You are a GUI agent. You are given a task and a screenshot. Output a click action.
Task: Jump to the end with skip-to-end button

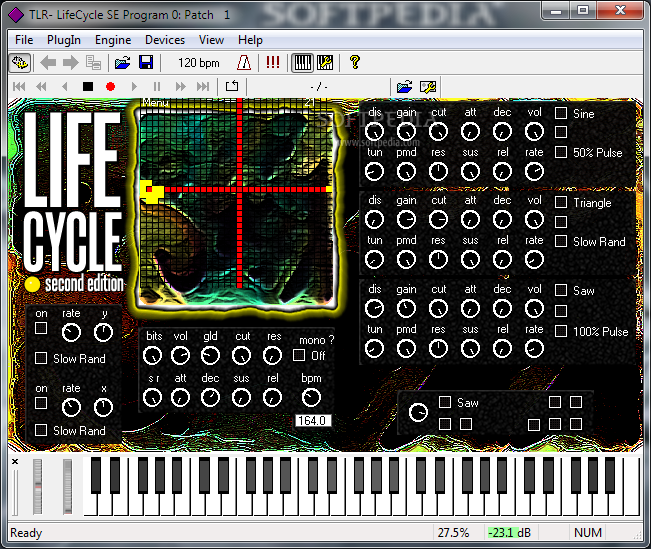203,86
